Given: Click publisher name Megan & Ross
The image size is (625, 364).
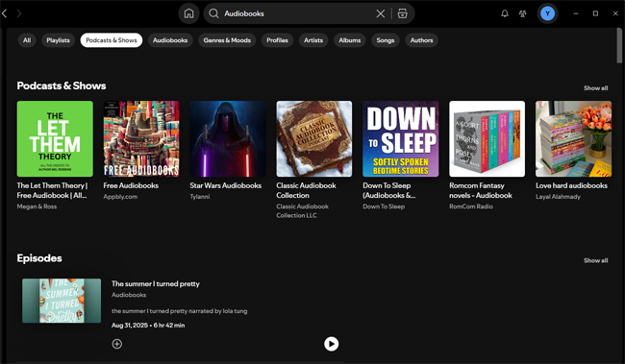Looking at the screenshot, I should pos(37,206).
